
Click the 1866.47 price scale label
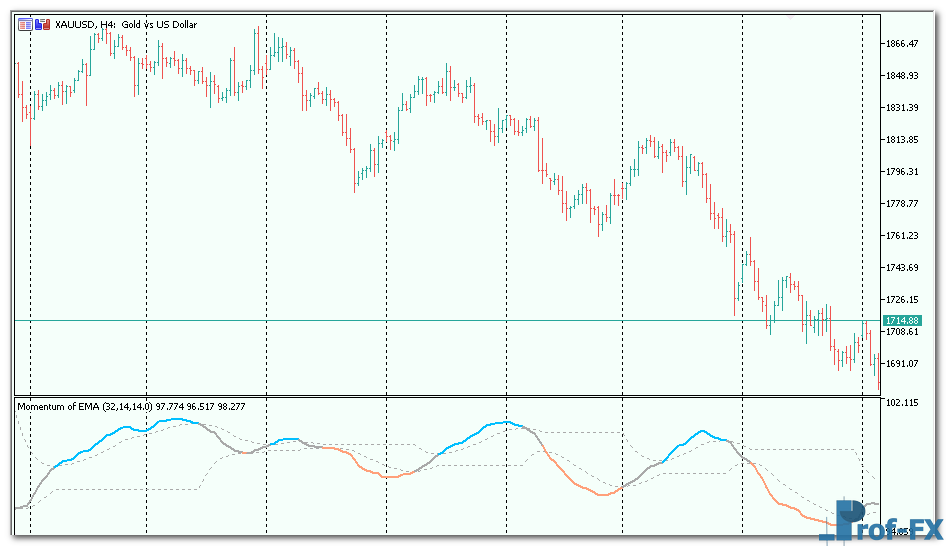901,44
